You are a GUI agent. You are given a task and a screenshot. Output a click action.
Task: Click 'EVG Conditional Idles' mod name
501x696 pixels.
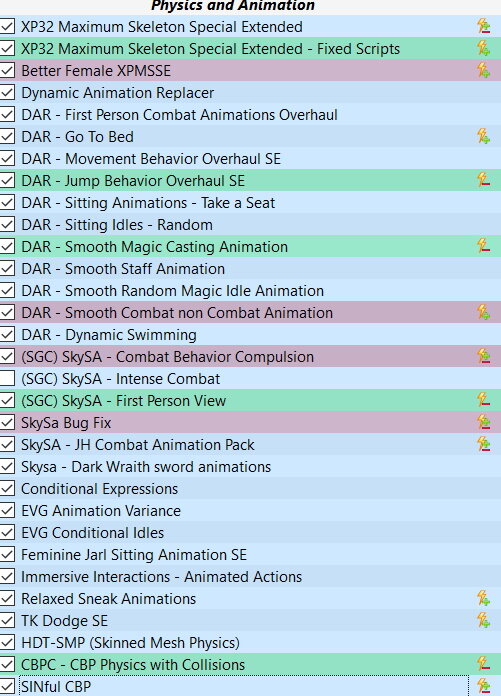point(93,533)
